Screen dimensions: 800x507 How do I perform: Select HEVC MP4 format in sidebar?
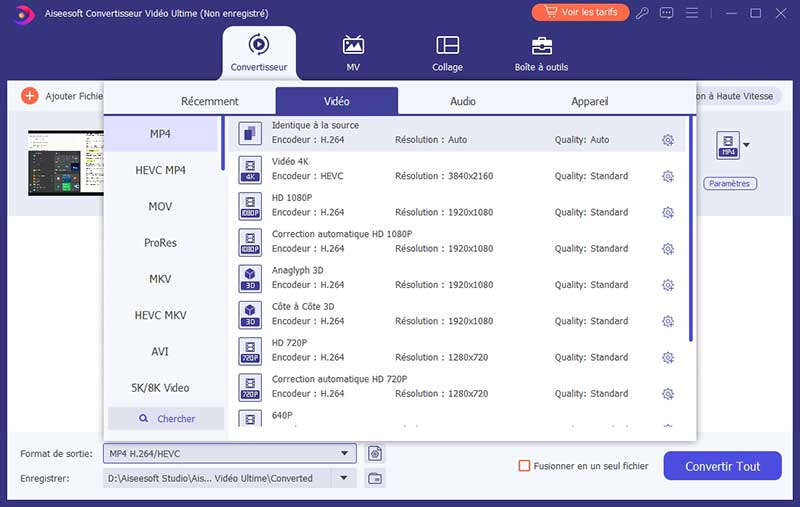[161, 170]
